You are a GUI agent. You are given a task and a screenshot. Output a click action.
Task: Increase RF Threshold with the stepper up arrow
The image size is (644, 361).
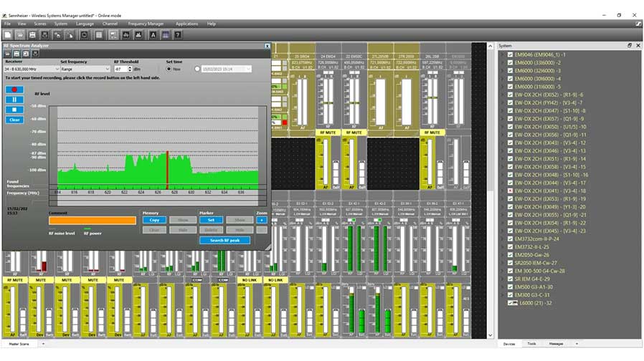[130, 67]
